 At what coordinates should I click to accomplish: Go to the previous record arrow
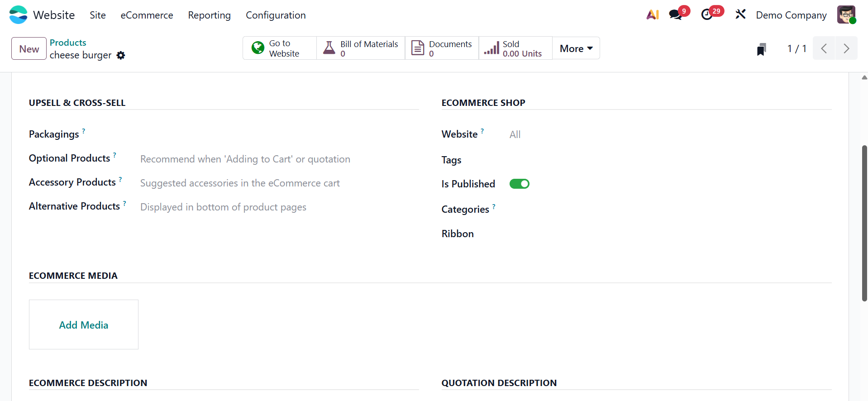coord(824,48)
